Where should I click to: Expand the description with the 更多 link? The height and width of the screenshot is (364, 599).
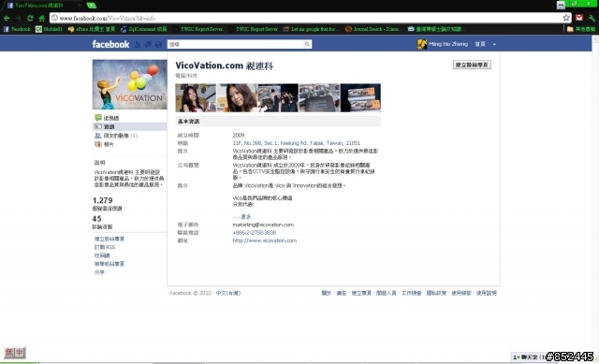[x=246, y=216]
